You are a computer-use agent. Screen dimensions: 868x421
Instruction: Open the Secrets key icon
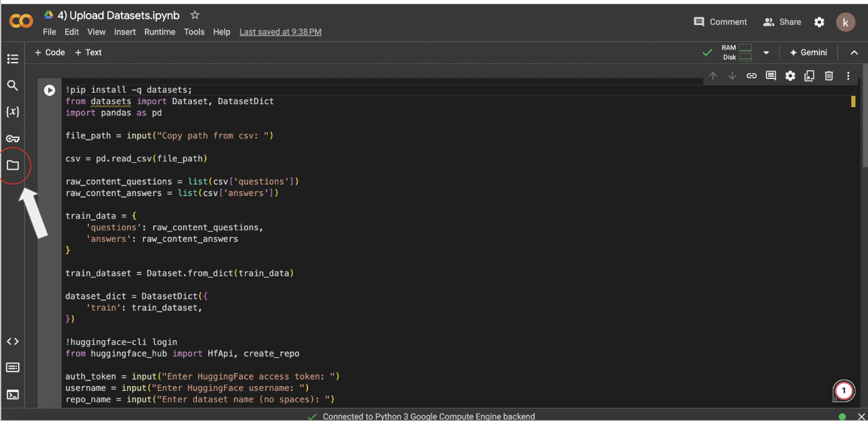coord(13,138)
